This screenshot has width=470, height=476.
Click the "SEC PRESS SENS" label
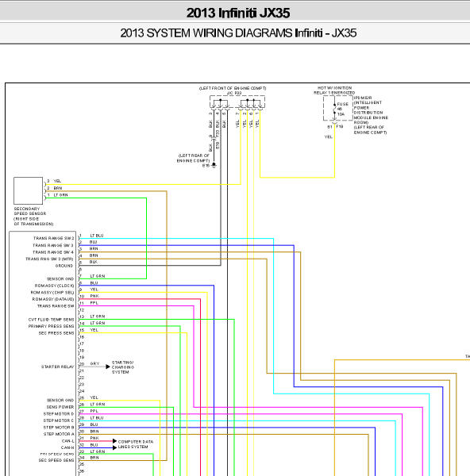point(56,333)
